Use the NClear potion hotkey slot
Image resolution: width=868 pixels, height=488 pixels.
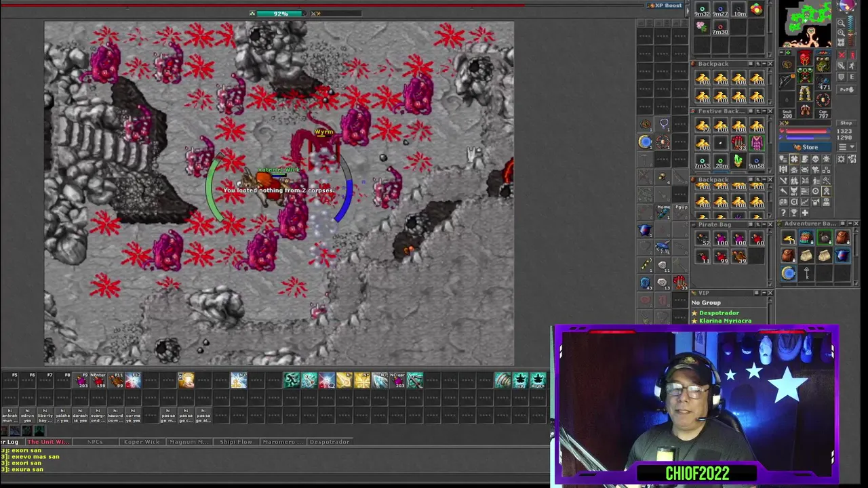397,380
